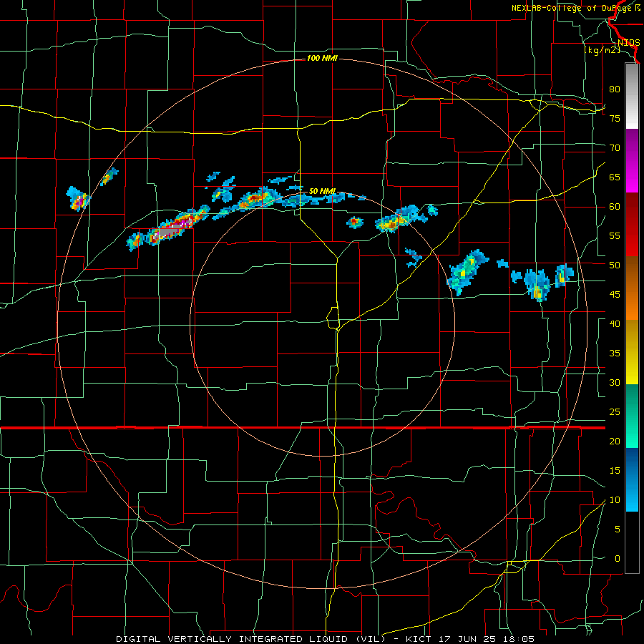Click the 65 value on the color scale
This screenshot has width=644, height=644.
click(615, 177)
